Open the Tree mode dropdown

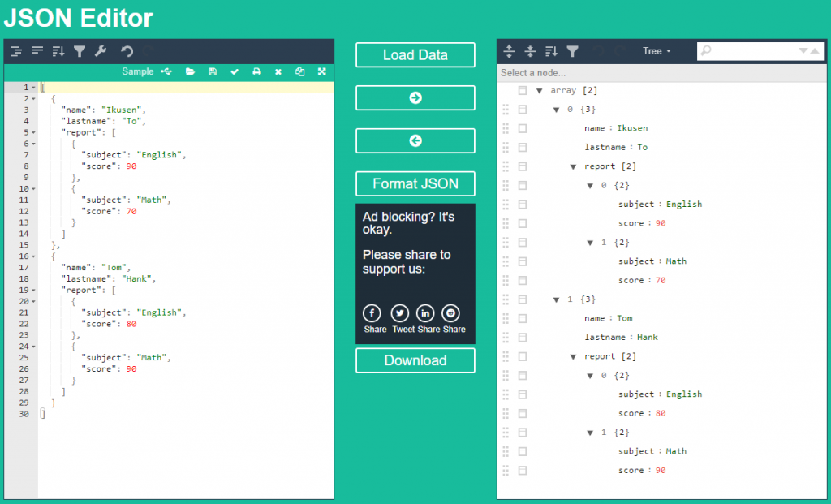pos(657,51)
